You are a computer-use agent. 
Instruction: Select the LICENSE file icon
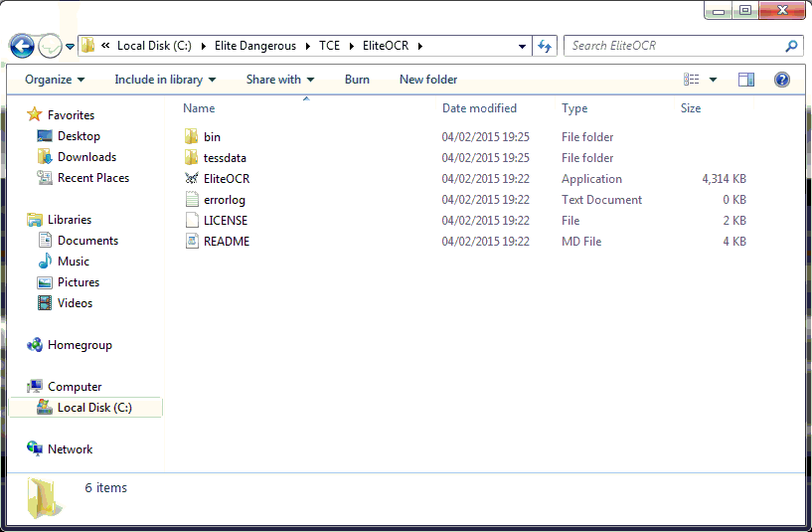coord(192,220)
